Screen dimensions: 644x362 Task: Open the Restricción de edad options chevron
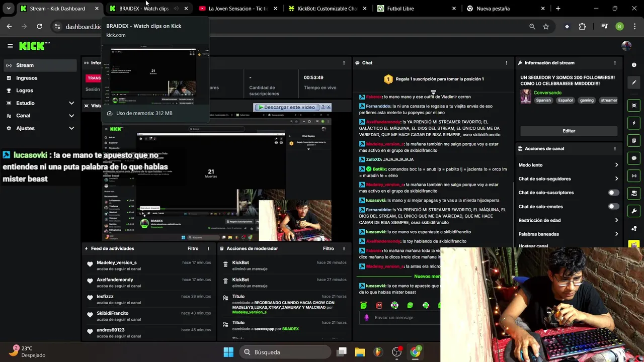tap(616, 220)
